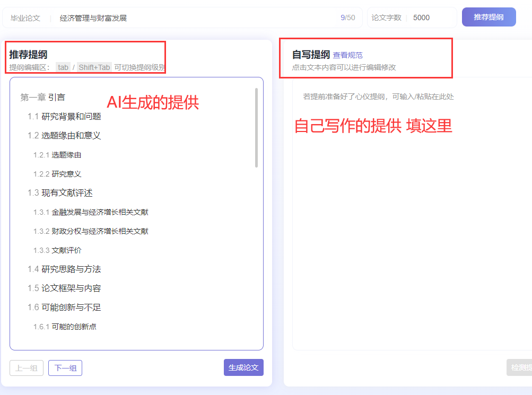Select outline row 1.3 现有文献评述
The width and height of the screenshot is (532, 395).
(x=60, y=193)
